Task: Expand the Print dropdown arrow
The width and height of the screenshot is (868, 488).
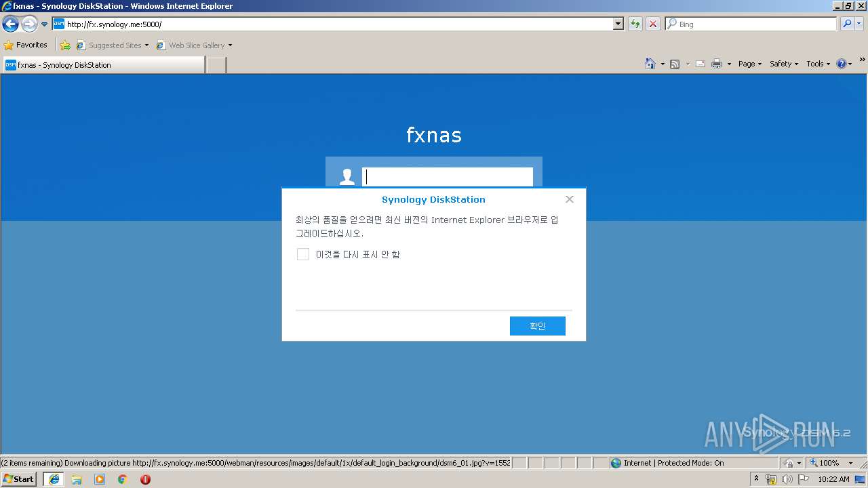Action: [x=729, y=64]
